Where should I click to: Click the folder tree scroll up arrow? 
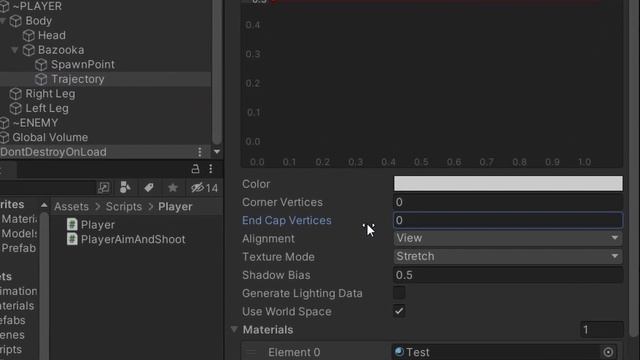pos(44,205)
